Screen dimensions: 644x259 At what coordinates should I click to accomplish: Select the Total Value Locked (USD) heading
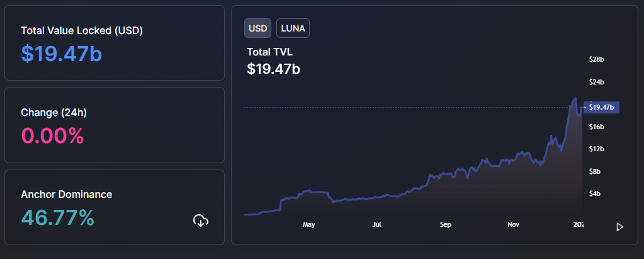(x=82, y=31)
